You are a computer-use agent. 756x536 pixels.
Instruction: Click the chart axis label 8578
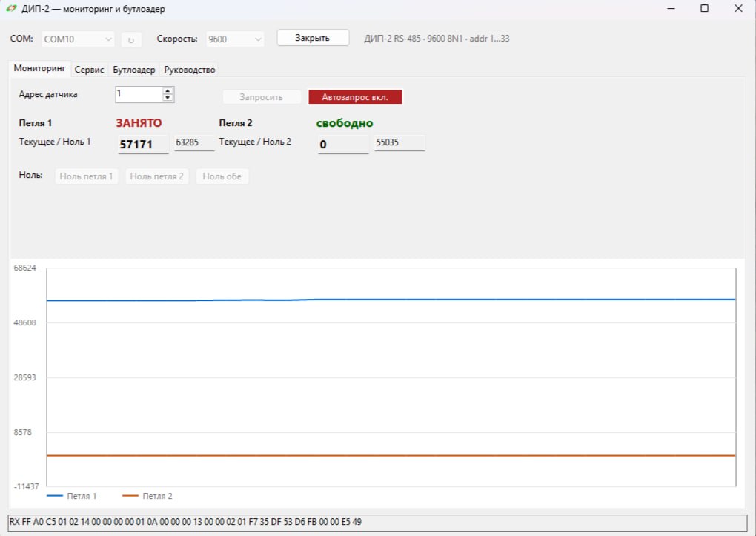pos(22,432)
